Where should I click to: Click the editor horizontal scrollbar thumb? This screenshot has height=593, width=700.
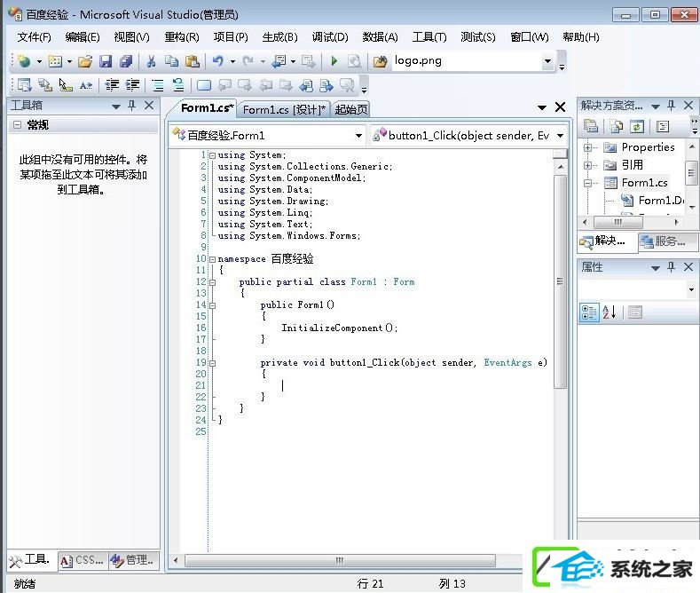(x=340, y=560)
